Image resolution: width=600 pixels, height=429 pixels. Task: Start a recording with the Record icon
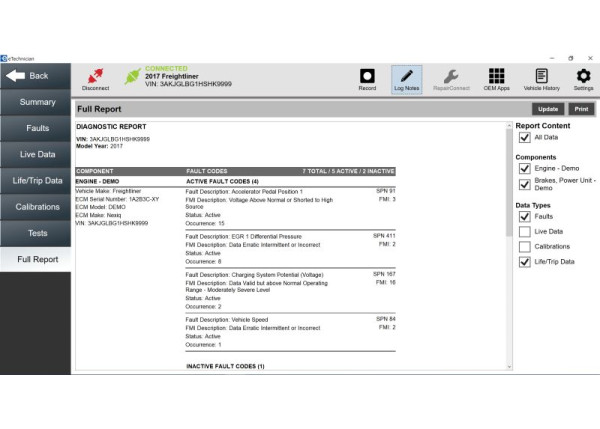(367, 78)
